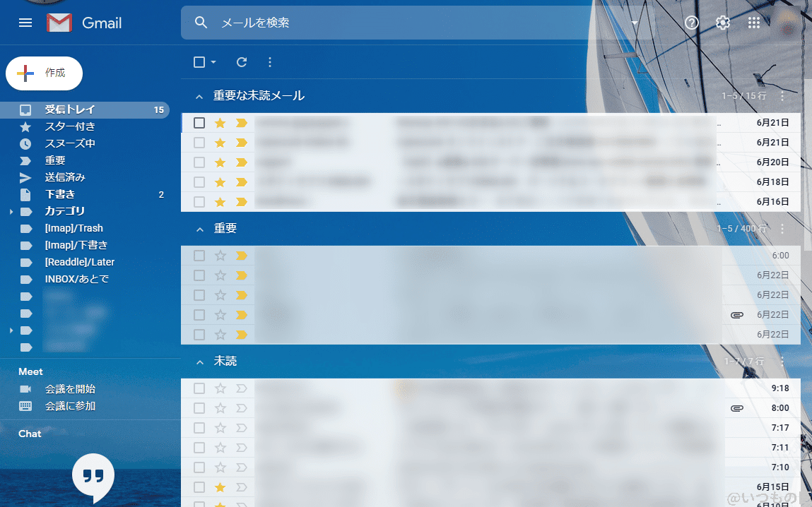Open the toolbar more options three-dot icon
The height and width of the screenshot is (507, 812).
pyautogui.click(x=269, y=62)
